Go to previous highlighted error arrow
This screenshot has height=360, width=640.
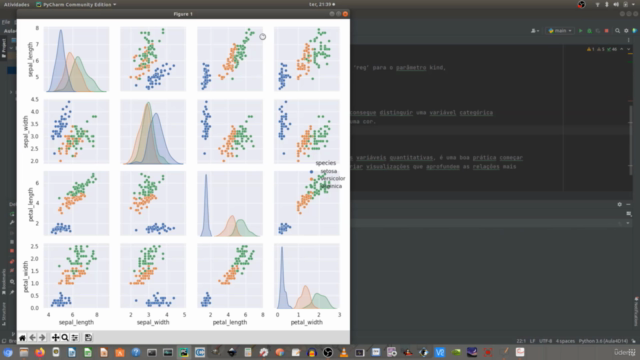pyautogui.click(x=622, y=49)
